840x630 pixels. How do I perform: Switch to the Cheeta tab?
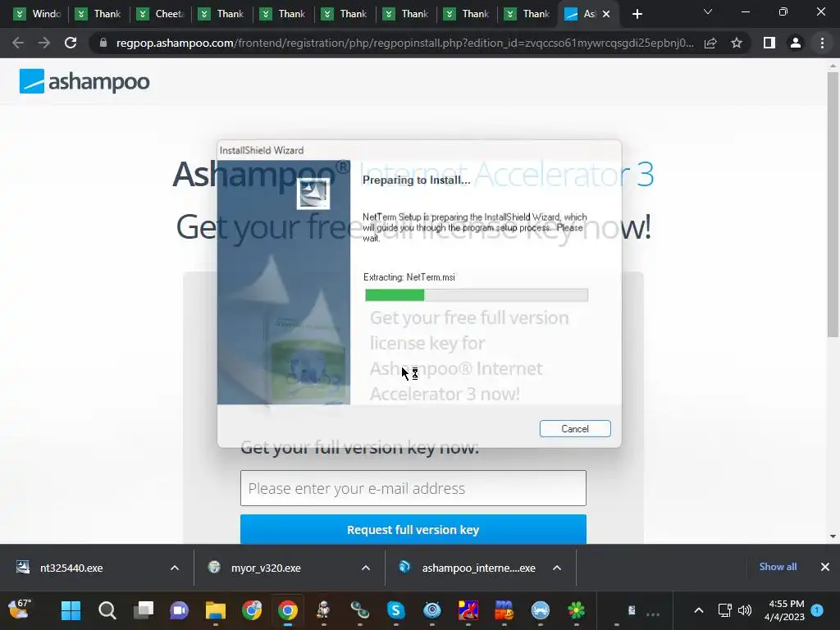pos(160,14)
